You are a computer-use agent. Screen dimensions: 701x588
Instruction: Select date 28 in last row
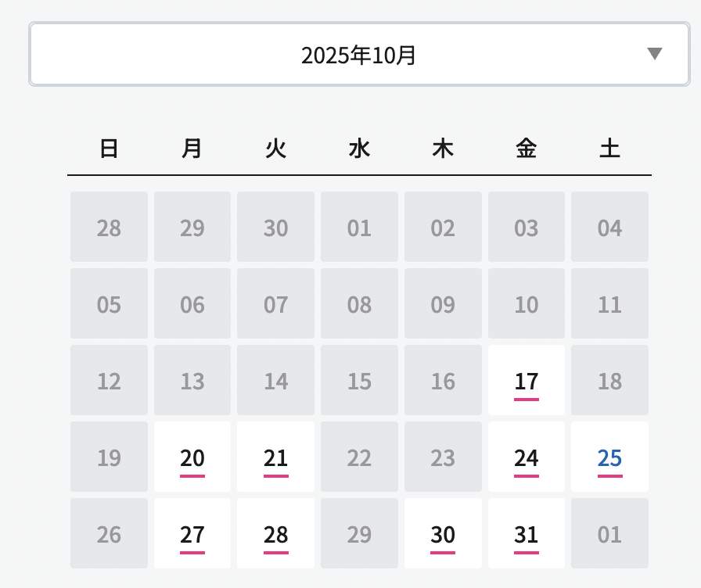point(275,534)
